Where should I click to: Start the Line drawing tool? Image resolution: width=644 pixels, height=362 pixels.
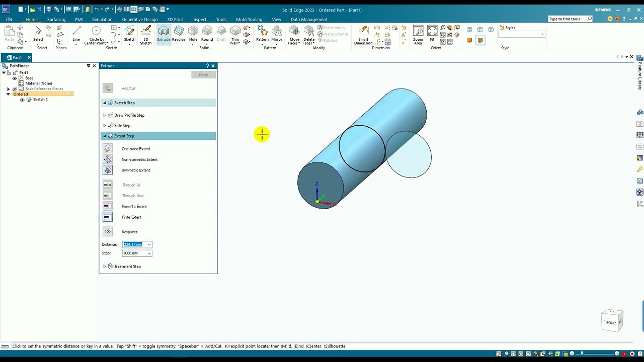[76, 34]
